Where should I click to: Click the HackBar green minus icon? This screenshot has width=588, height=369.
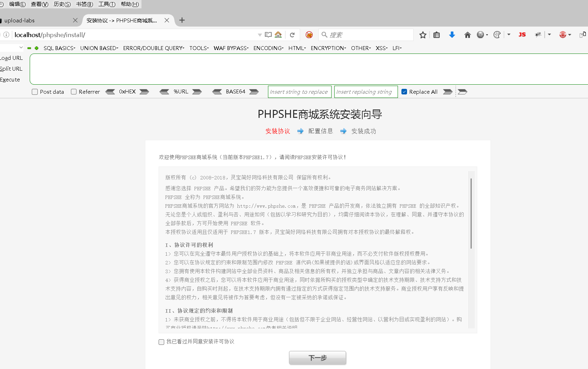[29, 48]
